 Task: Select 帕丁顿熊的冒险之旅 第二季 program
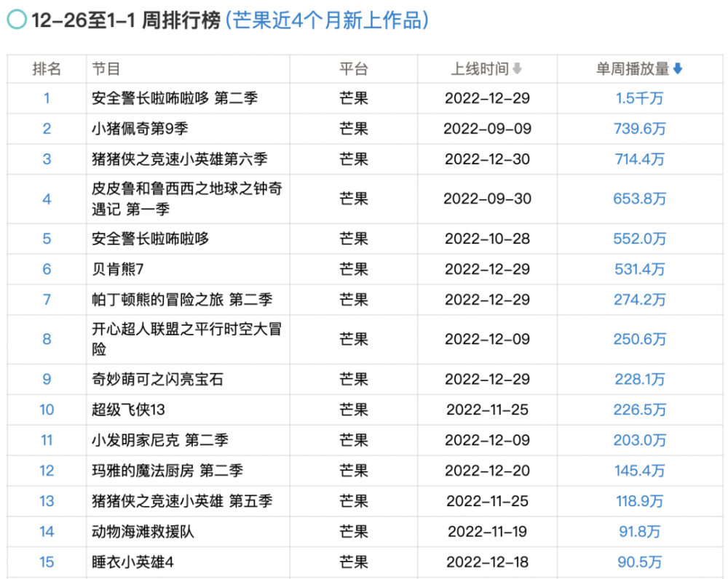(x=182, y=300)
